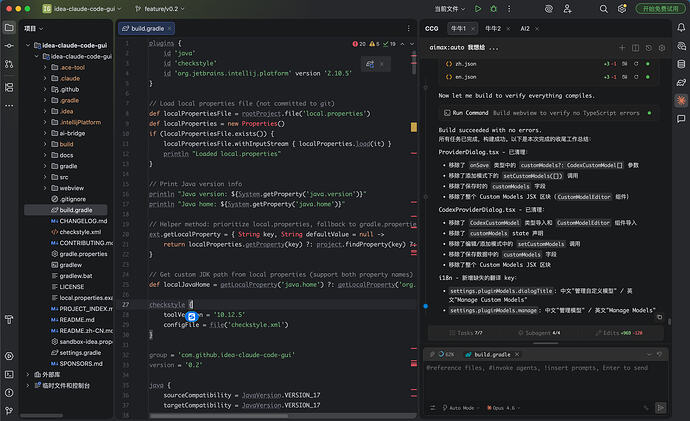Image resolution: width=690 pixels, height=421 pixels.
Task: Open the Structure tool window icon
Action: pyautogui.click(x=9, y=88)
